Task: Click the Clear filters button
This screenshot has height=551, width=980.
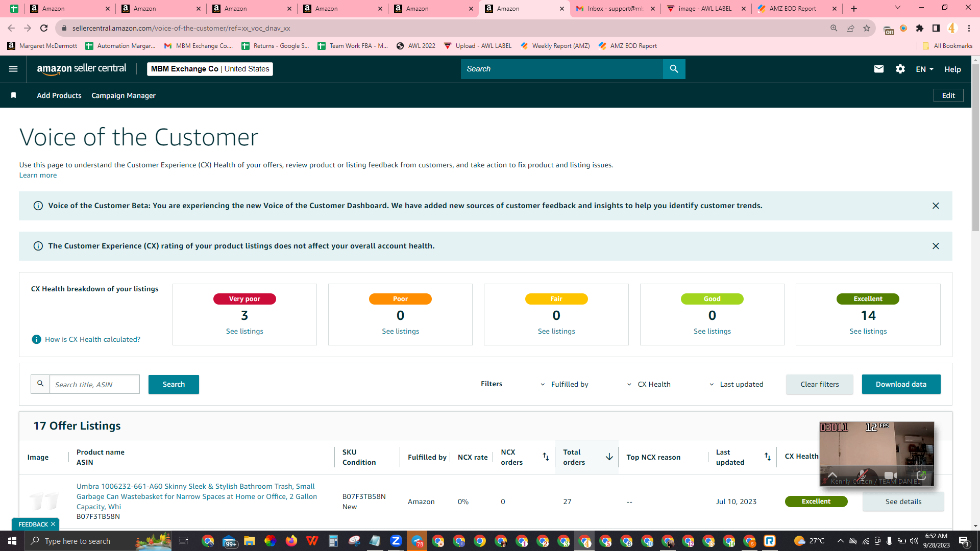Action: tap(819, 384)
